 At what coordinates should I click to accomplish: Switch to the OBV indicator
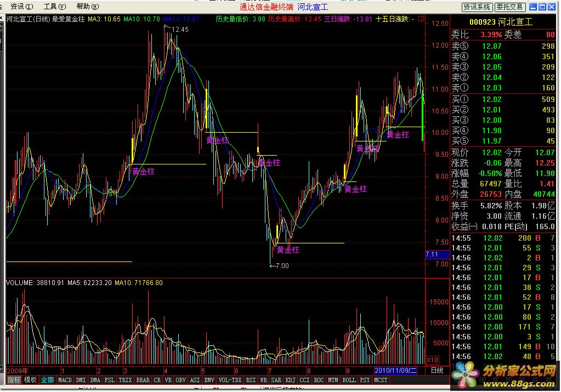[x=180, y=380]
